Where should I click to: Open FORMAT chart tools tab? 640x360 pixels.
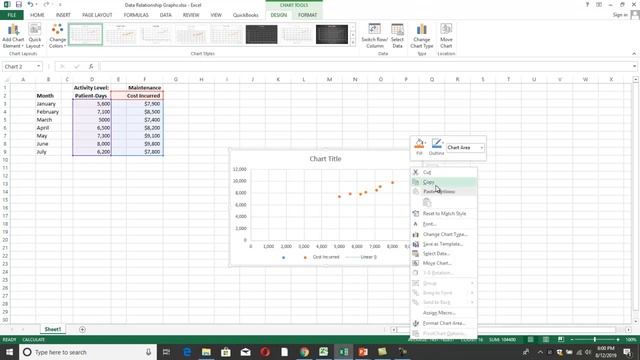click(307, 15)
